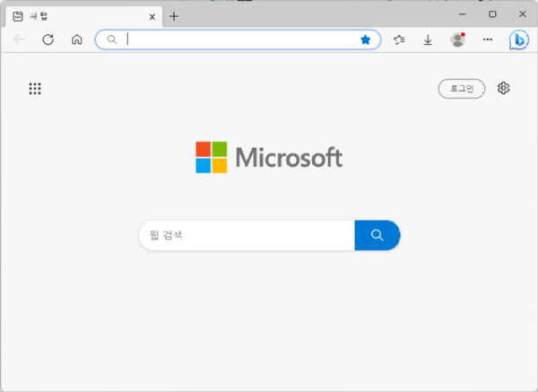This screenshot has height=392, width=538.
Task: Open the favorites list icon
Action: (x=399, y=39)
